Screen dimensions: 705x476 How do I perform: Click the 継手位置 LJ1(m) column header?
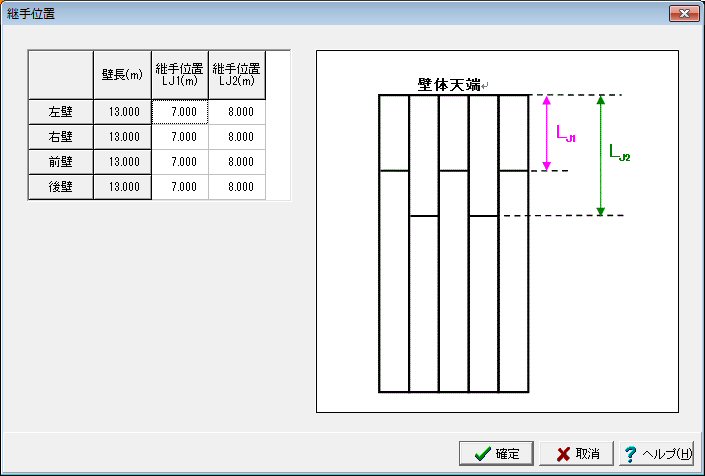tap(180, 75)
